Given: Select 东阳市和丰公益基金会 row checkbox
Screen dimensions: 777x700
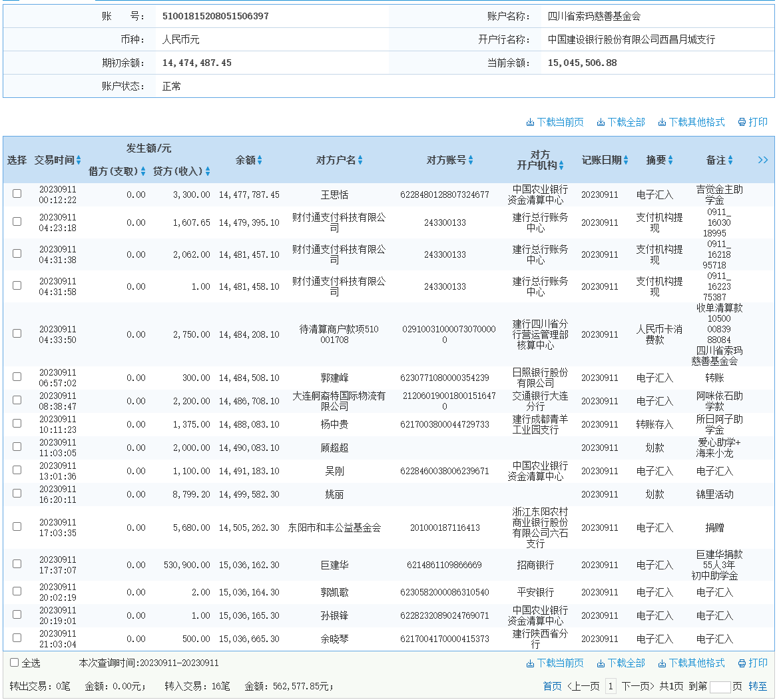Looking at the screenshot, I should pos(17,526).
